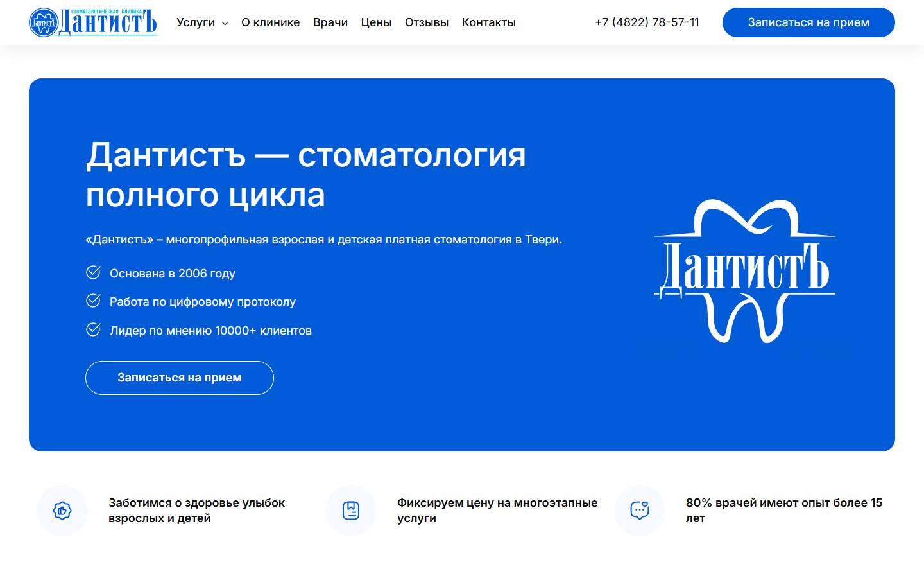Go to Контакты in the header
The width and height of the screenshot is (924, 578).
489,22
